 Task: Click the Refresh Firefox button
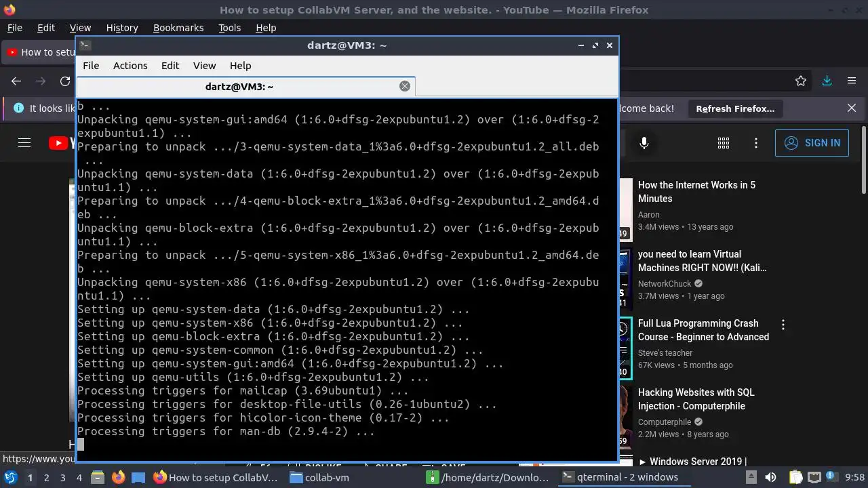coord(735,108)
